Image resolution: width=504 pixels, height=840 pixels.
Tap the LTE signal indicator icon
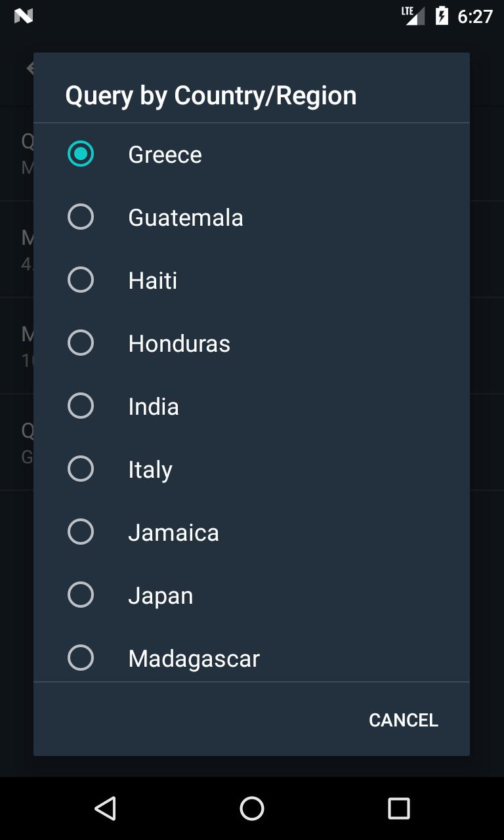click(x=413, y=16)
